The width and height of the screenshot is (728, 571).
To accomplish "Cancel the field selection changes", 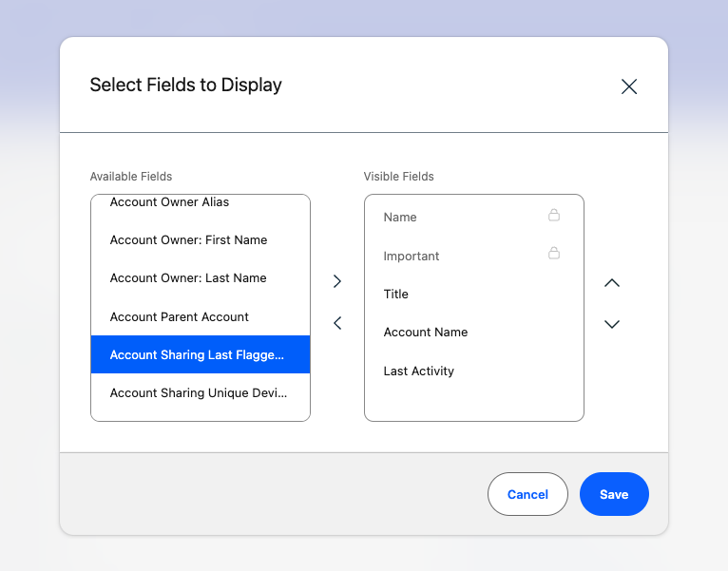I will [x=527, y=494].
